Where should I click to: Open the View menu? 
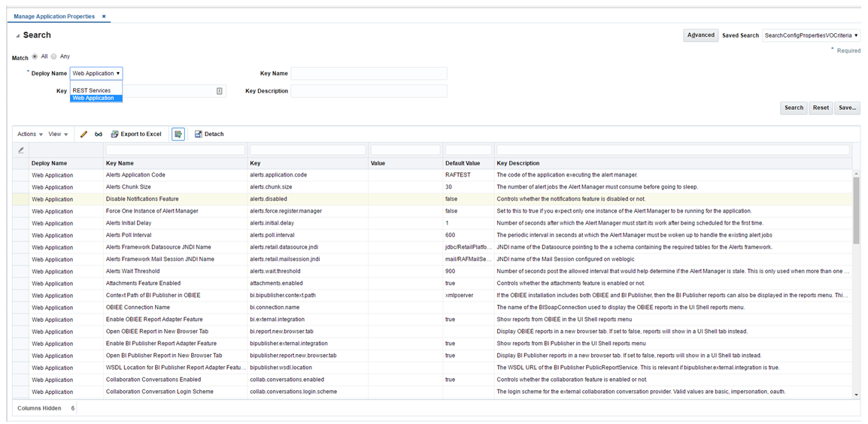click(58, 134)
